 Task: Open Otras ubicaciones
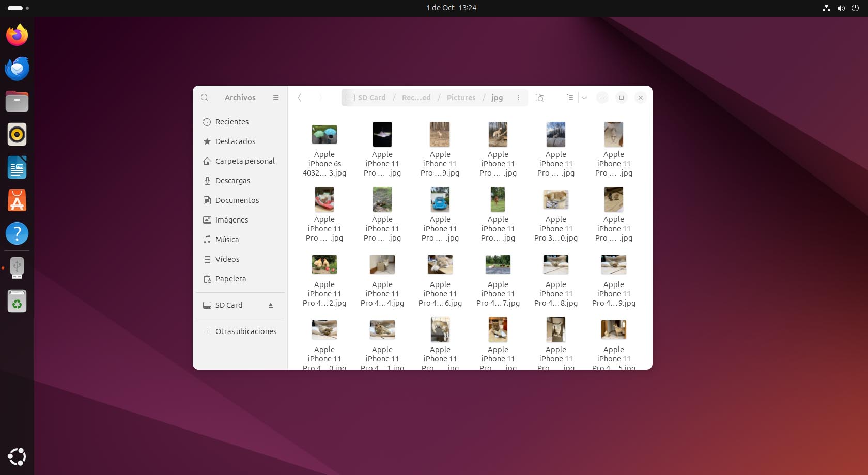pyautogui.click(x=241, y=331)
